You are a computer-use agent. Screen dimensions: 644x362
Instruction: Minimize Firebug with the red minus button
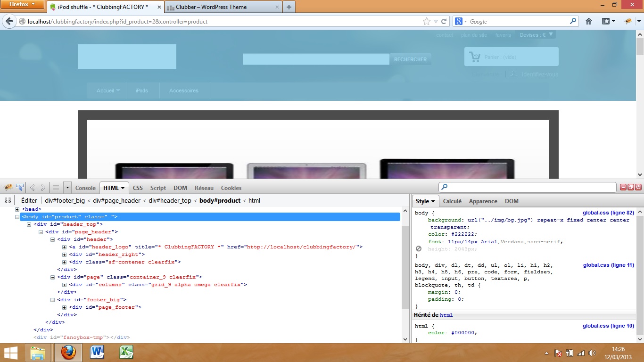click(623, 187)
